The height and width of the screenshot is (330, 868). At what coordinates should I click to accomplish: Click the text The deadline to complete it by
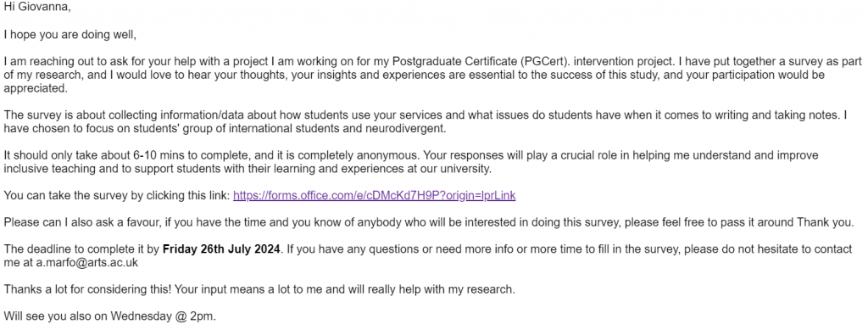coord(81,249)
